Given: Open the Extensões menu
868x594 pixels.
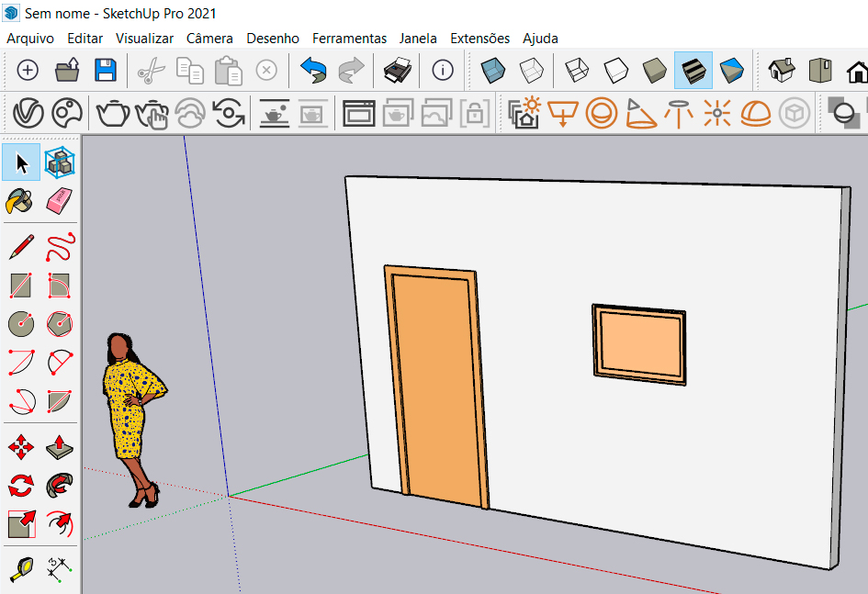Looking at the screenshot, I should click(x=480, y=39).
